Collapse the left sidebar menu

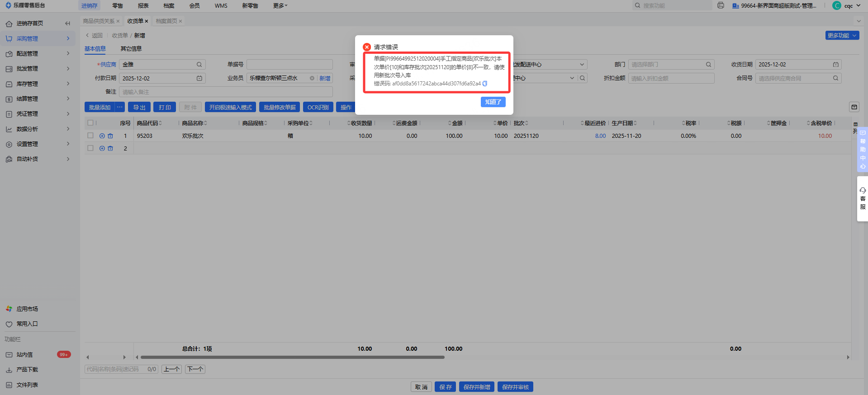point(67,24)
